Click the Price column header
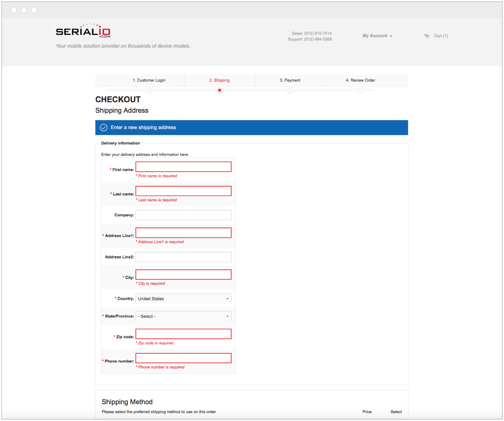Viewport: 504px width, 421px height. coord(367,412)
